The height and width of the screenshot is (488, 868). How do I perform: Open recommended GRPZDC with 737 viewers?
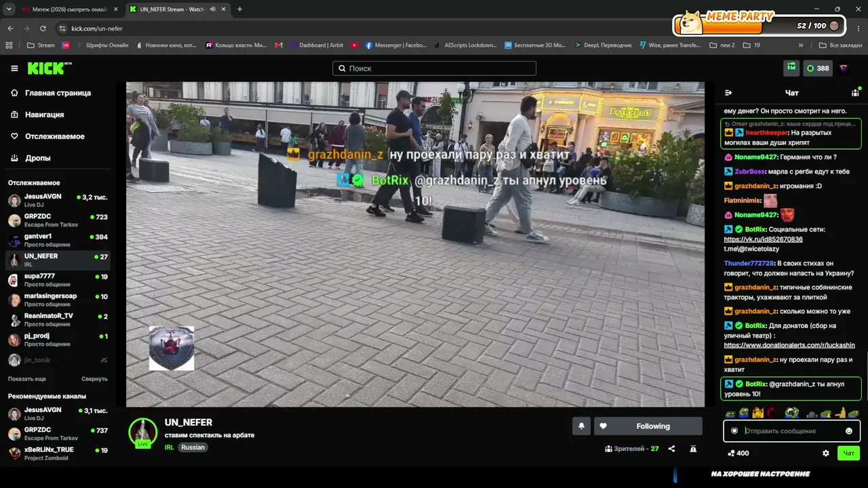pyautogui.click(x=58, y=434)
